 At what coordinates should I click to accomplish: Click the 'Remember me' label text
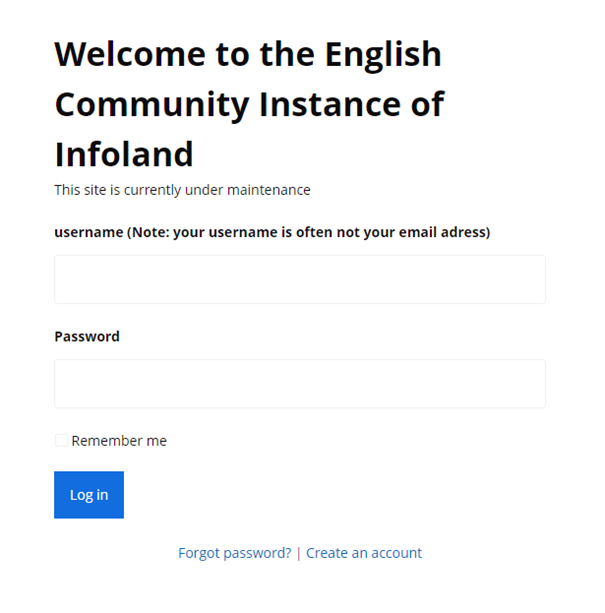[119, 441]
